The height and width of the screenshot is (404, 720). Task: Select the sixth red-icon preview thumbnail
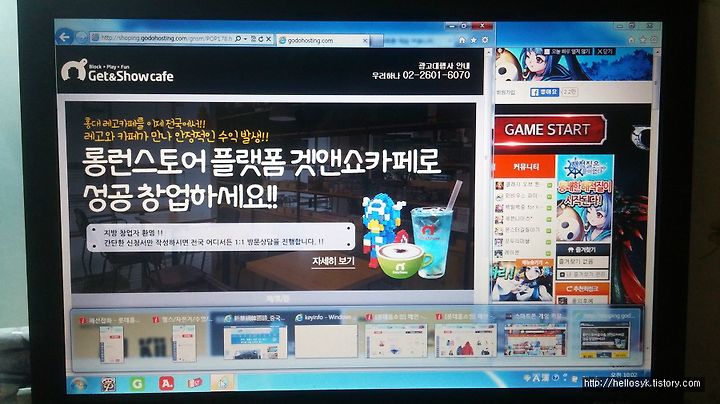466,340
